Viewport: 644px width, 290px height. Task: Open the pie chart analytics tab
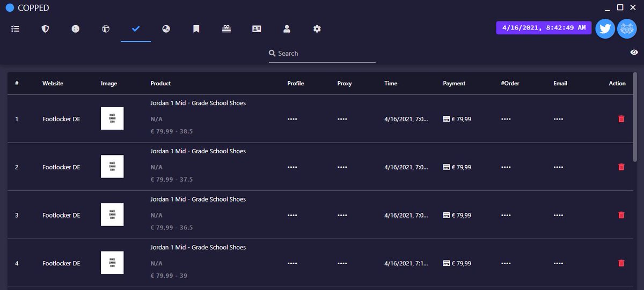point(166,29)
